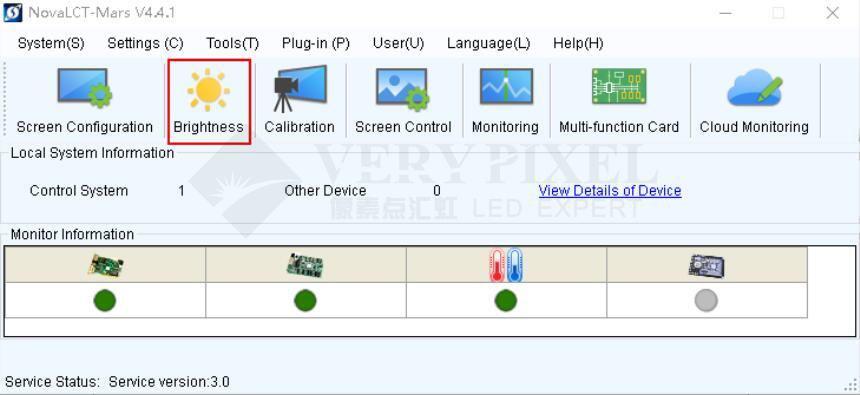
Task: Click the sending card icon in Monitor Information
Action: click(105, 266)
